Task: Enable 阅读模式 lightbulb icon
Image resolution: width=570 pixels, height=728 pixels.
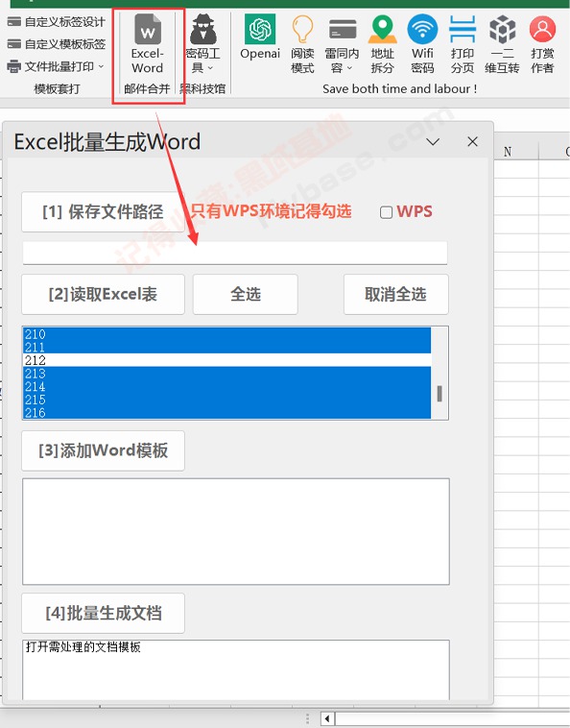Action: point(302,44)
